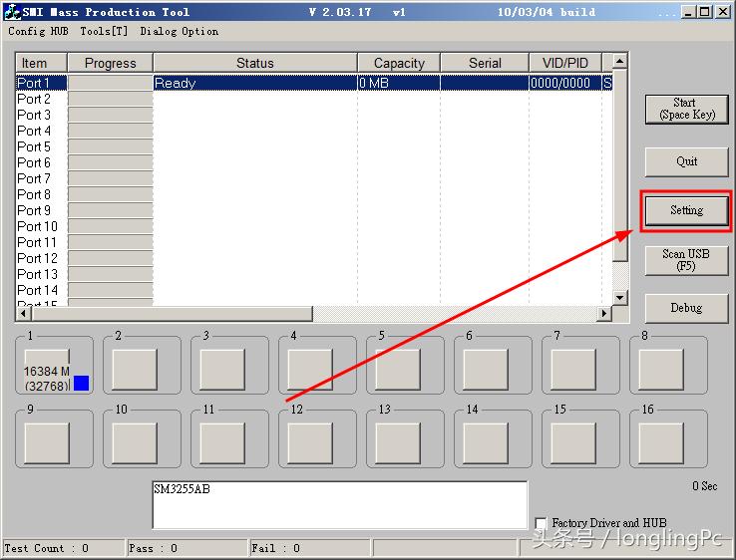Click the app icon in title bar
The image size is (736, 560).
(x=12, y=12)
